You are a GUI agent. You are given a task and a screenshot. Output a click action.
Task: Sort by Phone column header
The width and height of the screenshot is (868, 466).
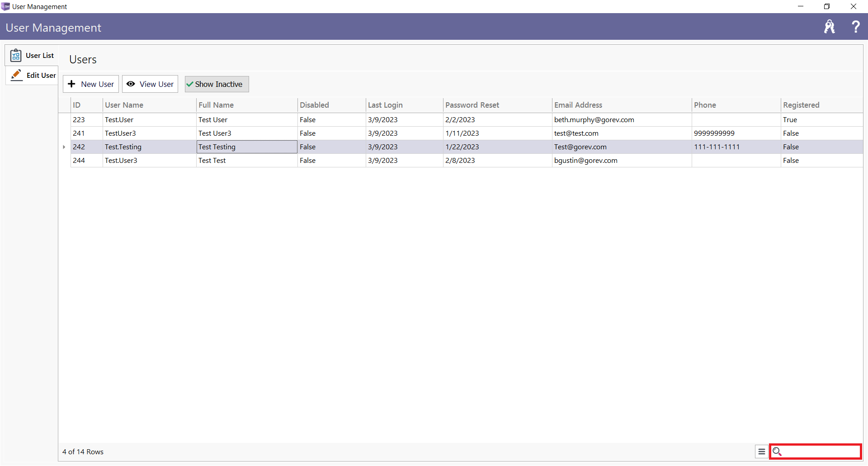pyautogui.click(x=736, y=105)
